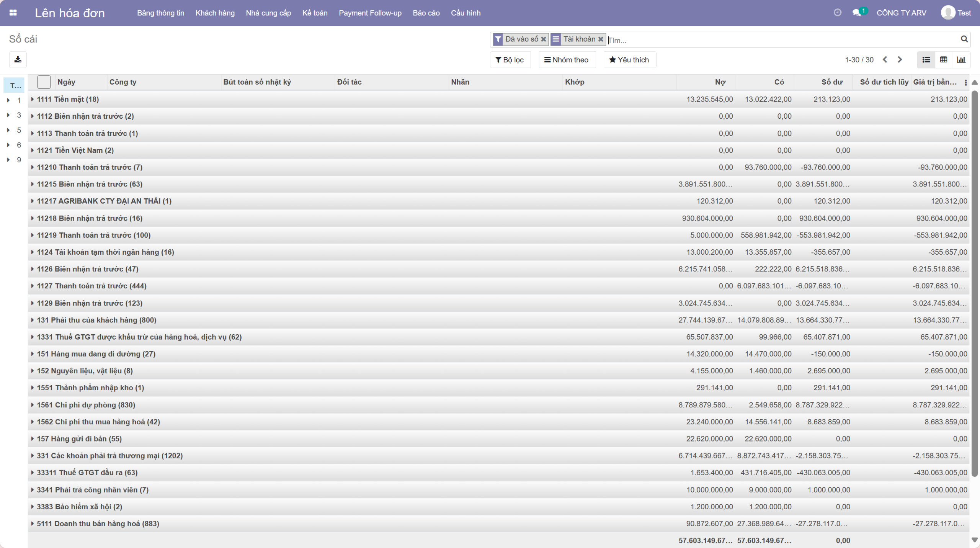Tick the select-all checkbox in header
The height and width of the screenshot is (548, 980).
point(44,82)
